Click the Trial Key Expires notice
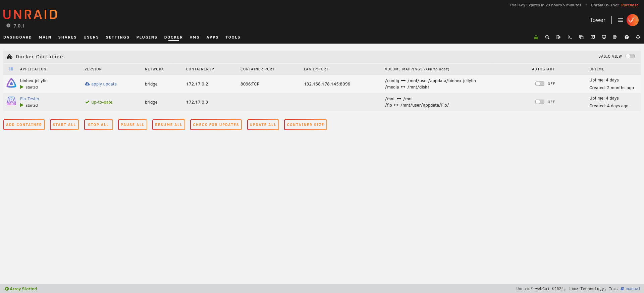The width and height of the screenshot is (644, 293). point(545,5)
